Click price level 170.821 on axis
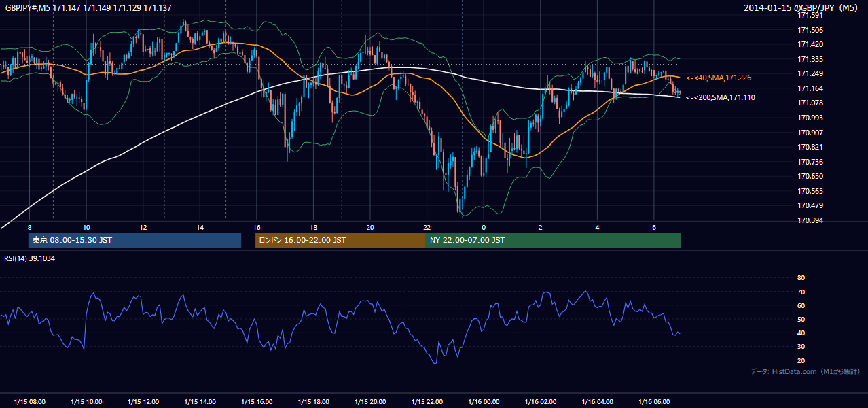The image size is (868, 408). pos(810,147)
